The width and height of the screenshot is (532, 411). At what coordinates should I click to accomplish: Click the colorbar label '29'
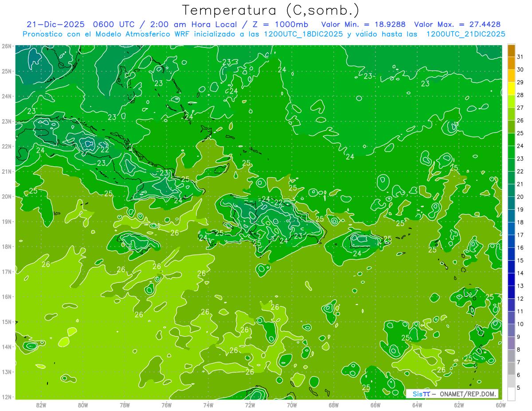tap(520, 82)
